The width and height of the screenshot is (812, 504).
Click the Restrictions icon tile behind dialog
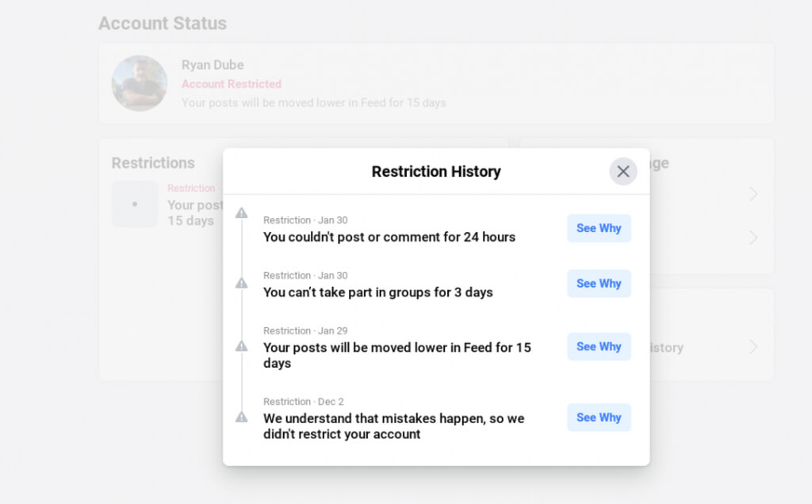coord(135,204)
